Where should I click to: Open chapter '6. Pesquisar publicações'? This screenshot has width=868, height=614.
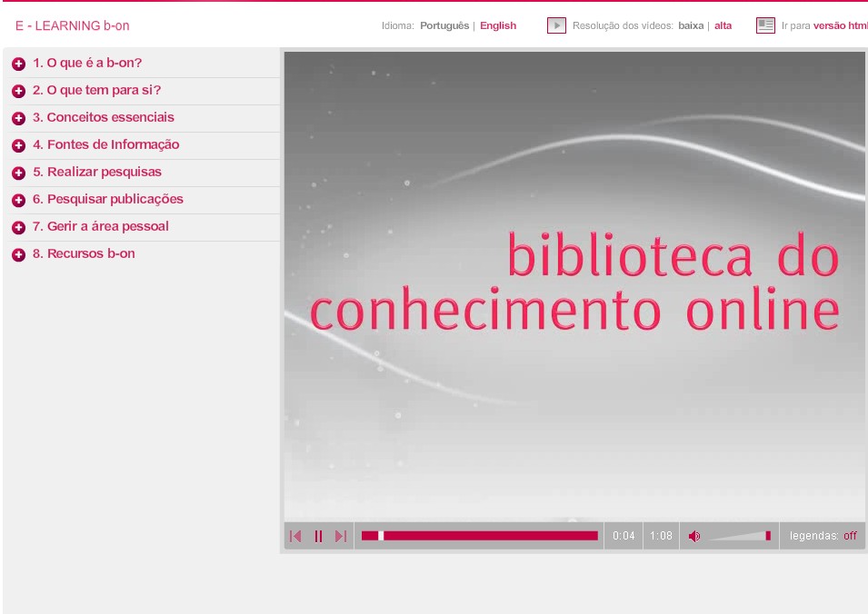(x=108, y=199)
